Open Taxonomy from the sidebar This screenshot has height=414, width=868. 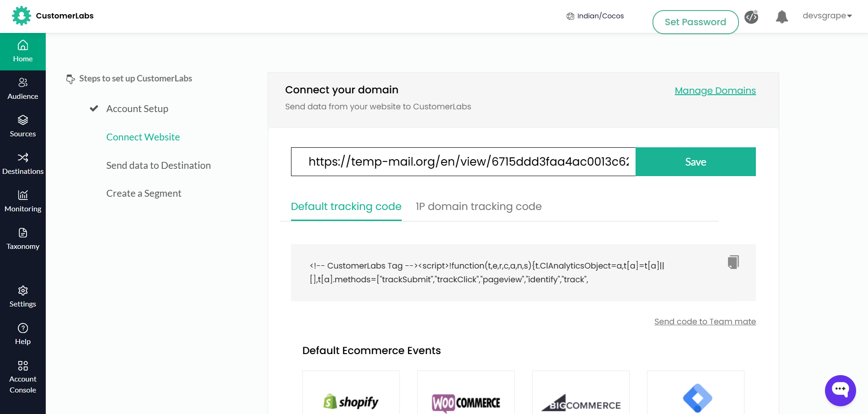[23, 239]
